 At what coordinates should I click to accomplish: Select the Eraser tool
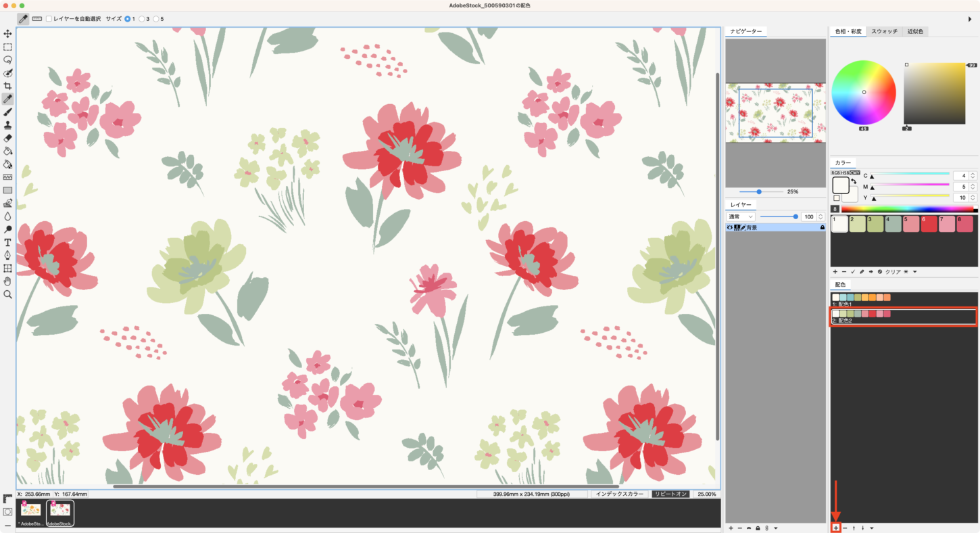[x=7, y=138]
